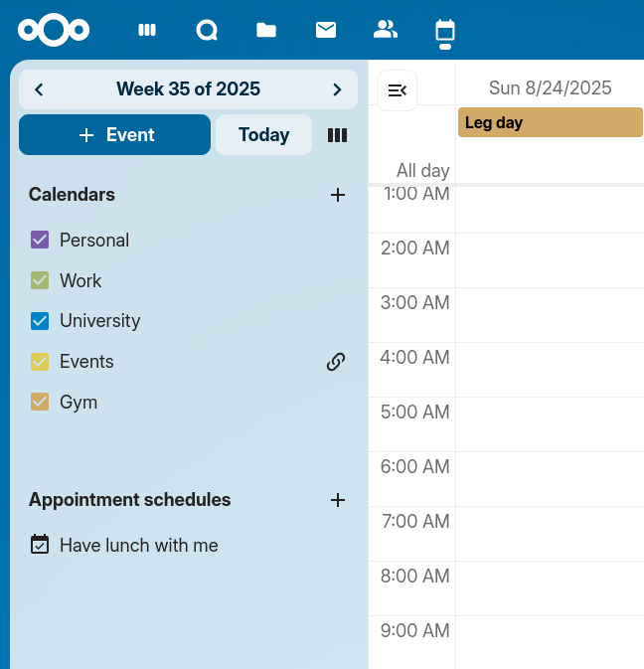644x669 pixels.
Task: Go to previous week using left chevron
Action: [x=39, y=89]
